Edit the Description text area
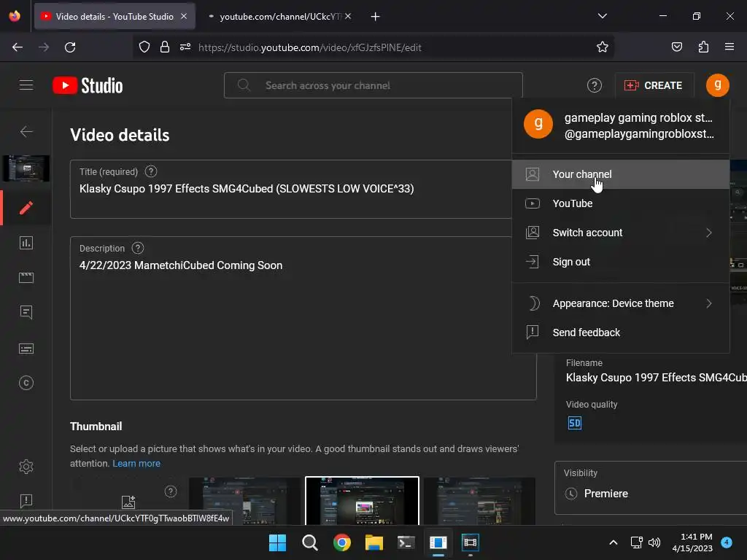 [x=303, y=318]
